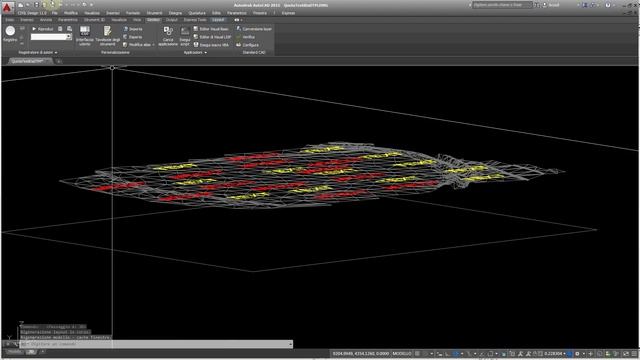640x360 pixels.
Task: Open the CIVIL Design 11.0 menu
Action: (x=32, y=13)
